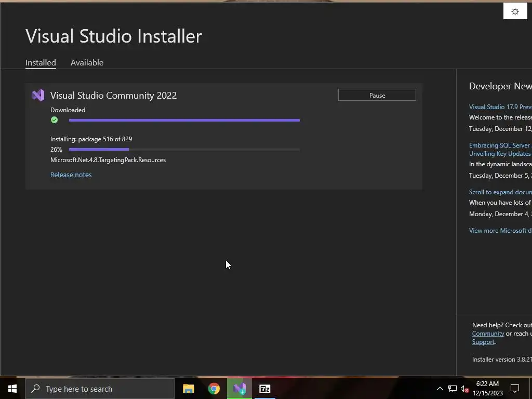This screenshot has width=532, height=399.
Task: Click the Visual Studio Community 2022 logo icon
Action: [x=38, y=96]
